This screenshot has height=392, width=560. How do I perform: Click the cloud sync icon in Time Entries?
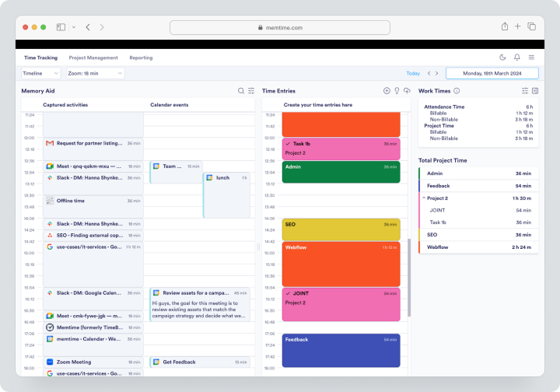[x=407, y=91]
